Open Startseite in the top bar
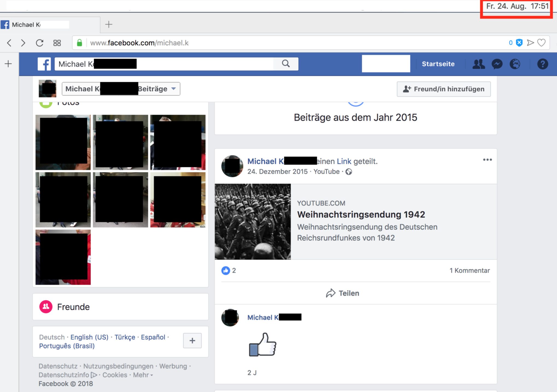 tap(438, 64)
